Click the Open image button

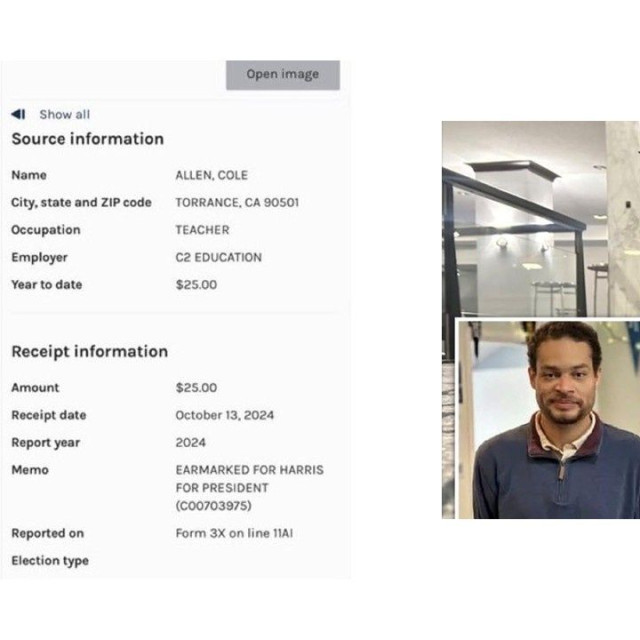point(282,75)
